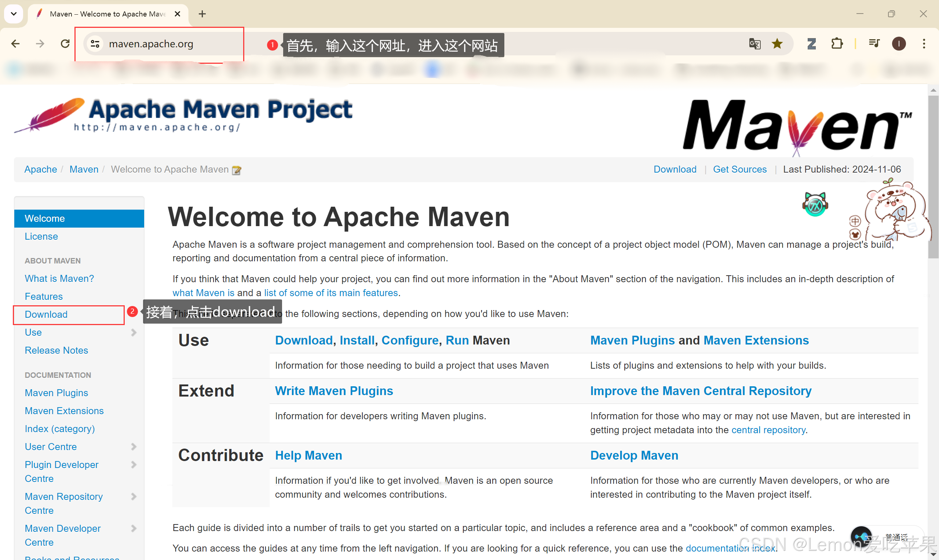Click the browser back arrow
This screenshot has height=560, width=939.
pyautogui.click(x=15, y=44)
